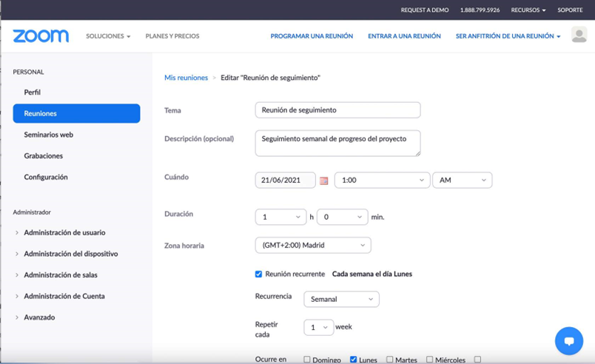595x364 pixels.
Task: Toggle the Reunión recurrente checkbox
Action: [258, 274]
